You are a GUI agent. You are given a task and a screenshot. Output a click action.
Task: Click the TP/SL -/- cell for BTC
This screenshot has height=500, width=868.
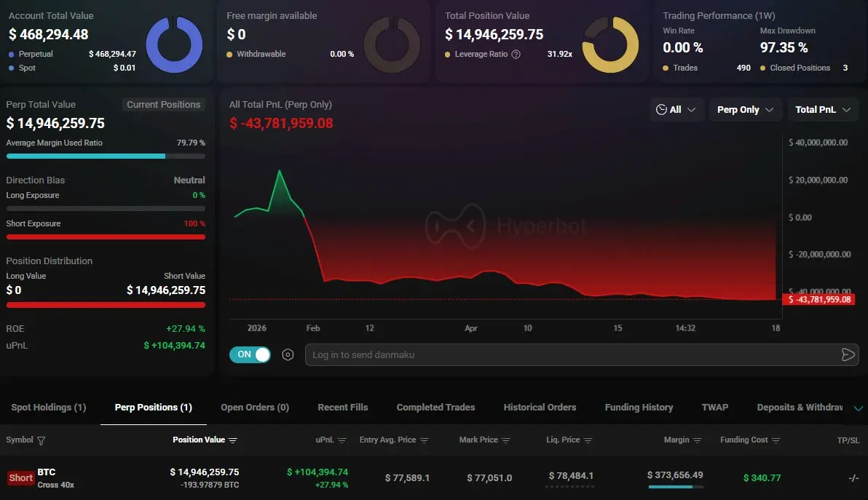pyautogui.click(x=853, y=478)
